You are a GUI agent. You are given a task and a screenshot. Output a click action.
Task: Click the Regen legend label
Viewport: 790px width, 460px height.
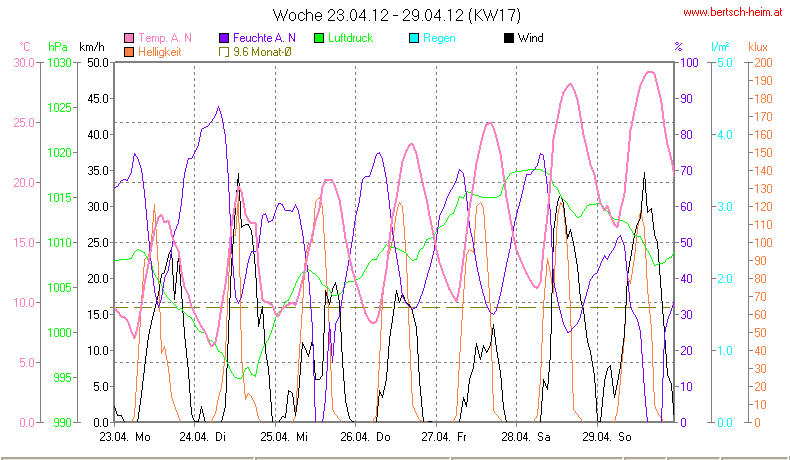439,38
